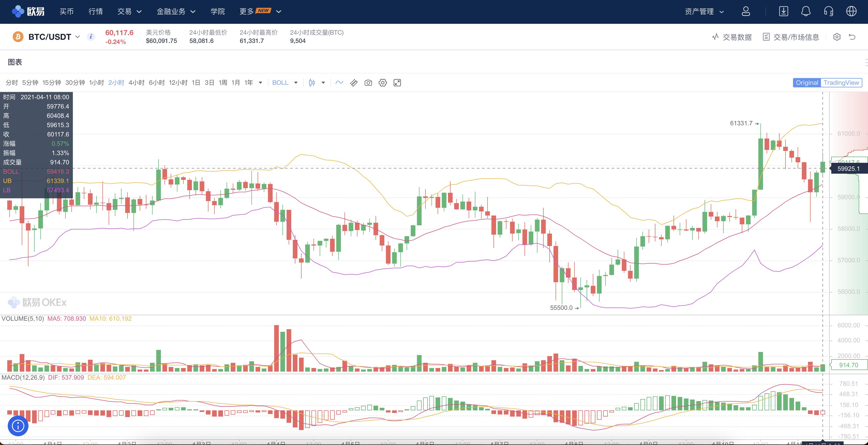This screenshot has height=445, width=868.
Task: Select the 2小时 interval
Action: point(116,83)
